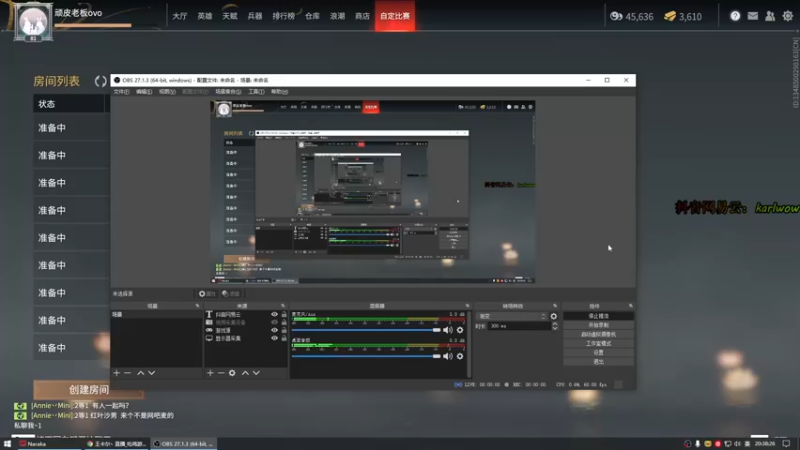This screenshot has width=800, height=450.
Task: Open the OBS Edit menu
Action: point(144,92)
